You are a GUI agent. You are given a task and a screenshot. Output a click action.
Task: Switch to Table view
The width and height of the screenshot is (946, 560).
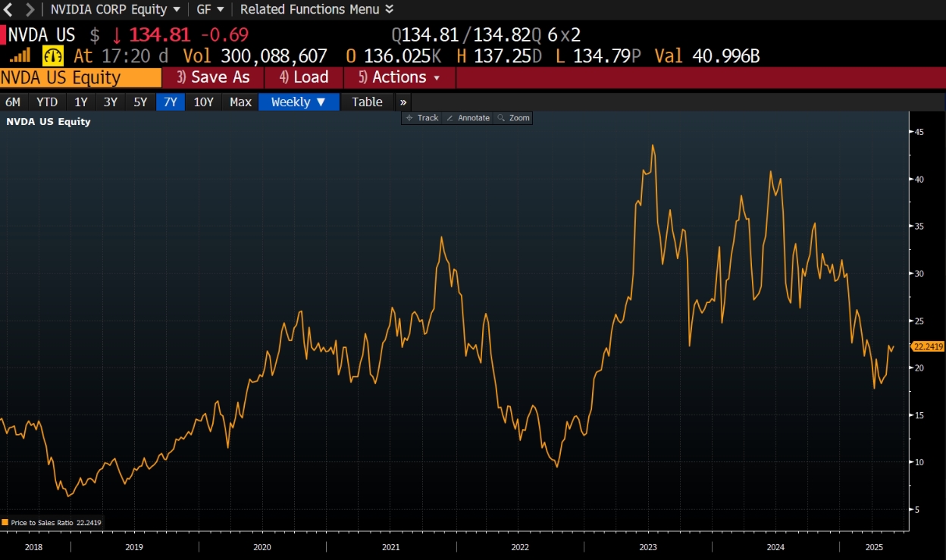(x=367, y=102)
